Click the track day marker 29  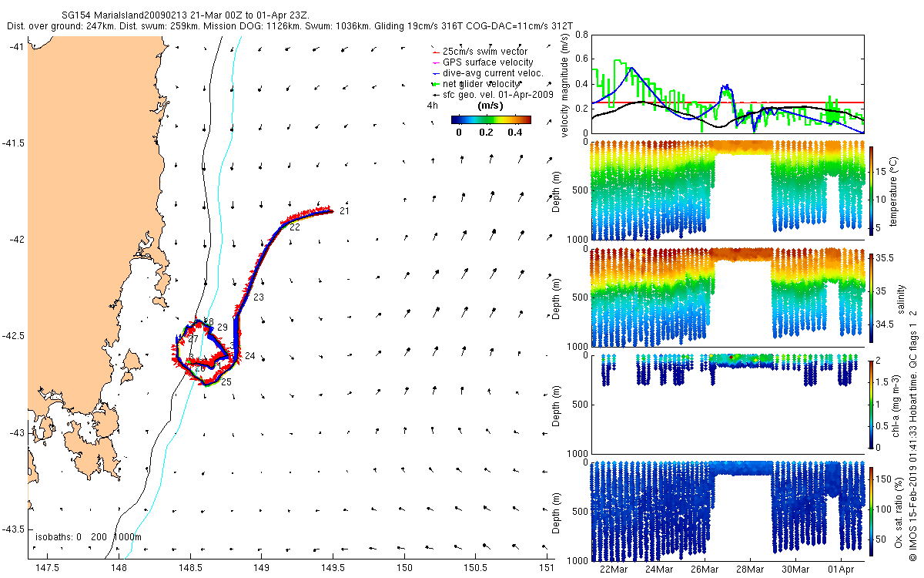click(222, 328)
